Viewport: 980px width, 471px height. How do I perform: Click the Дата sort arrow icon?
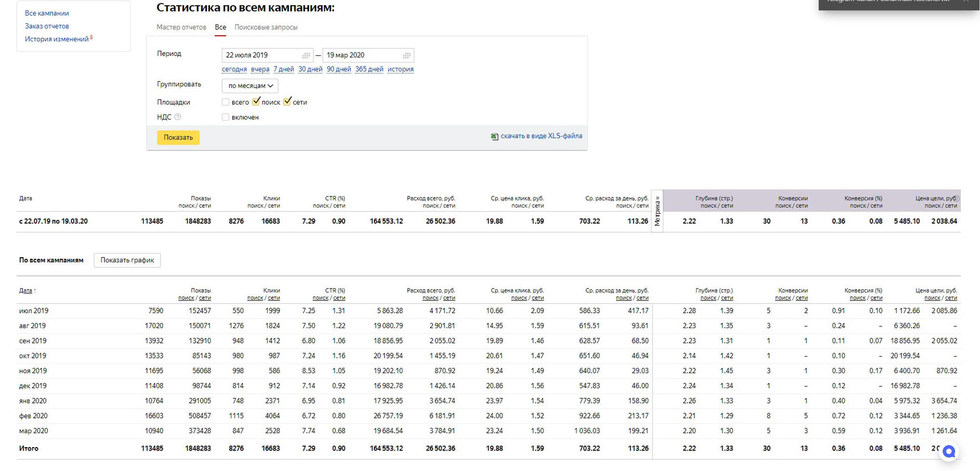(35, 291)
